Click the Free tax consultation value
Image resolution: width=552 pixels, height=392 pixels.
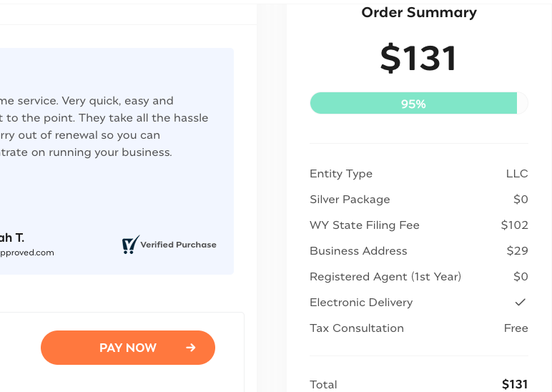[x=516, y=328]
